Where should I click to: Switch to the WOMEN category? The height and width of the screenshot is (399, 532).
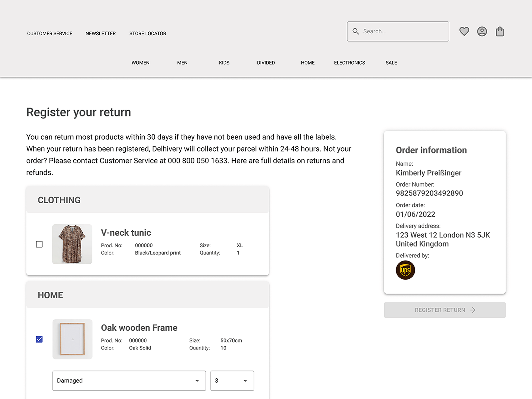pos(140,63)
